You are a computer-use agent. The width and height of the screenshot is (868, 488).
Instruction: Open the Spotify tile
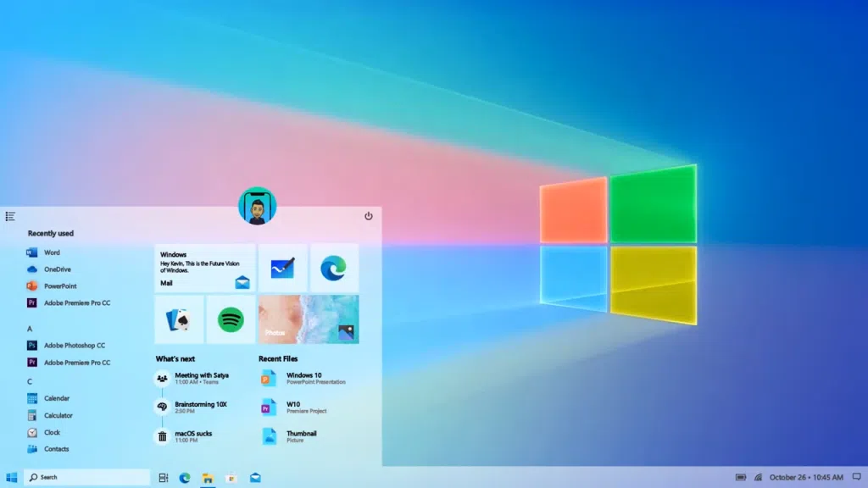230,319
